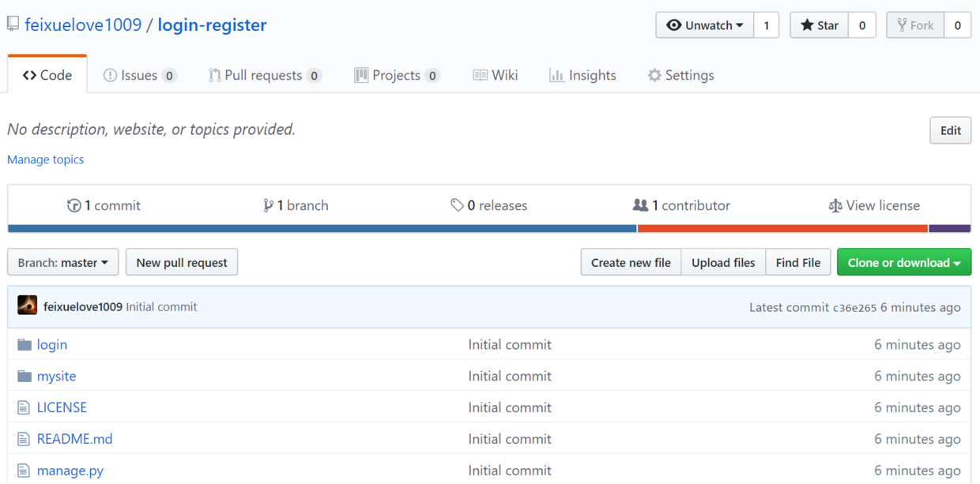Click the branch icon beside 1 branch

click(268, 205)
